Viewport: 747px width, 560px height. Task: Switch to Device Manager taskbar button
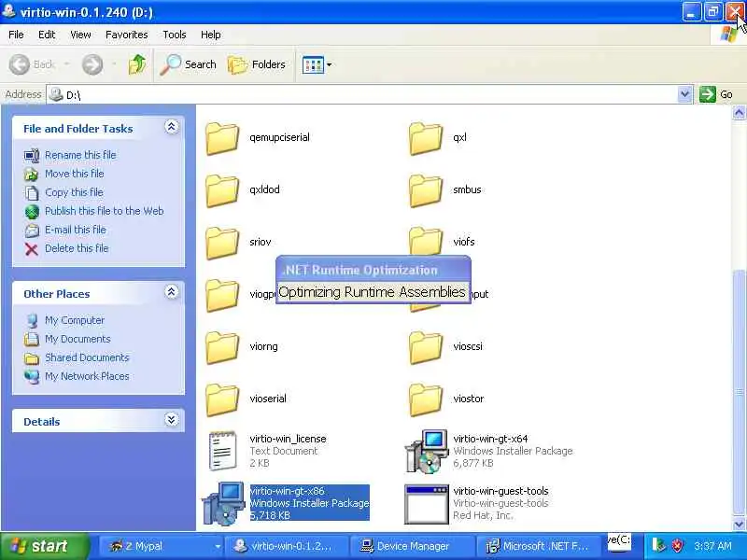point(413,546)
